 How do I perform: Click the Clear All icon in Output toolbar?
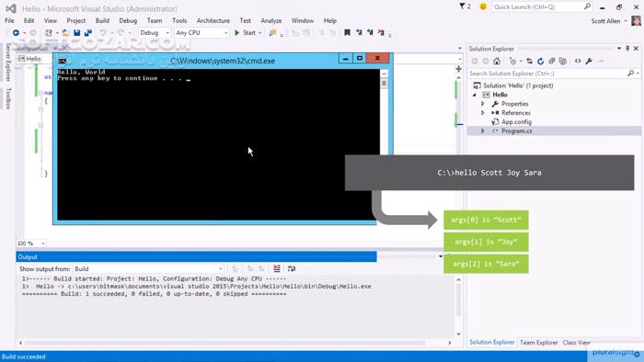277,268
